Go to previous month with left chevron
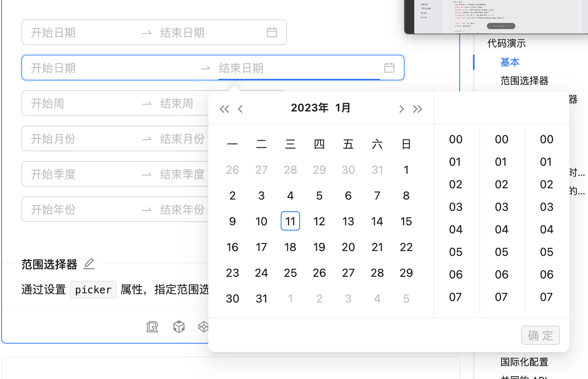 240,109
